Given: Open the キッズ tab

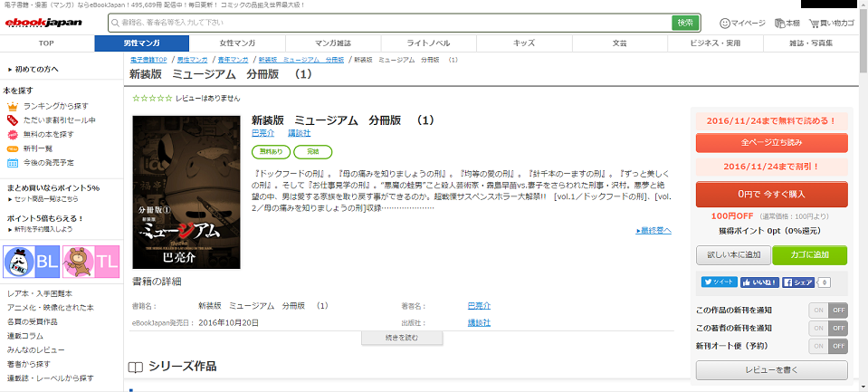Looking at the screenshot, I should pyautogui.click(x=524, y=43).
